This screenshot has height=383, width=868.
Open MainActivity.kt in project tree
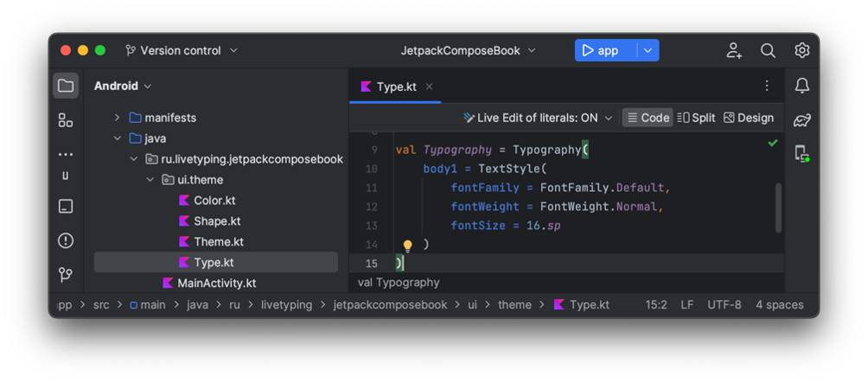click(216, 283)
